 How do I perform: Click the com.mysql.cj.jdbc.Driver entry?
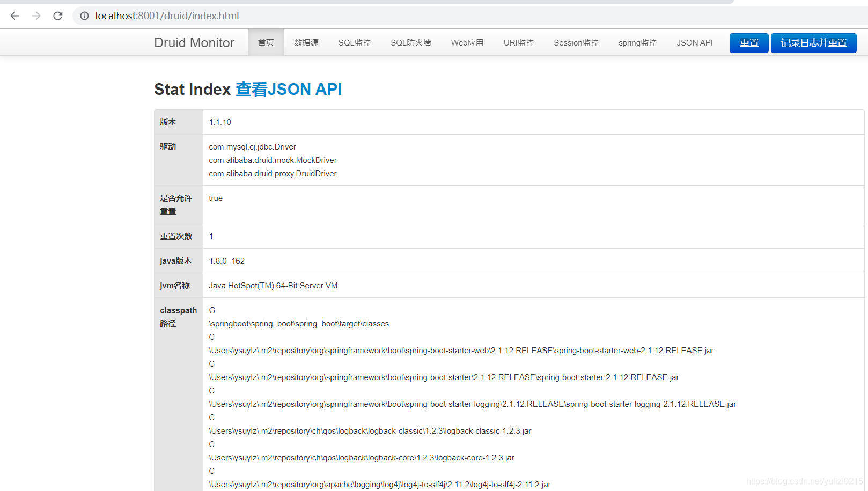(252, 147)
